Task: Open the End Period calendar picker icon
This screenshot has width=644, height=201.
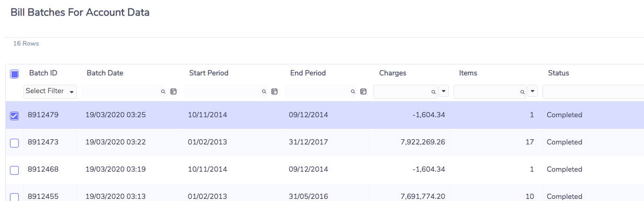Action: point(364,92)
